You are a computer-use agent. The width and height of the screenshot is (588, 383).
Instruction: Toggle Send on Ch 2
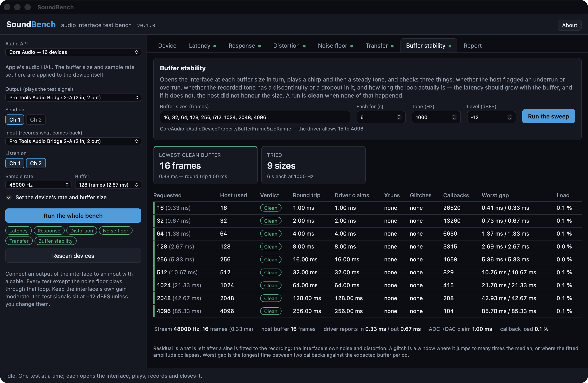(36, 120)
